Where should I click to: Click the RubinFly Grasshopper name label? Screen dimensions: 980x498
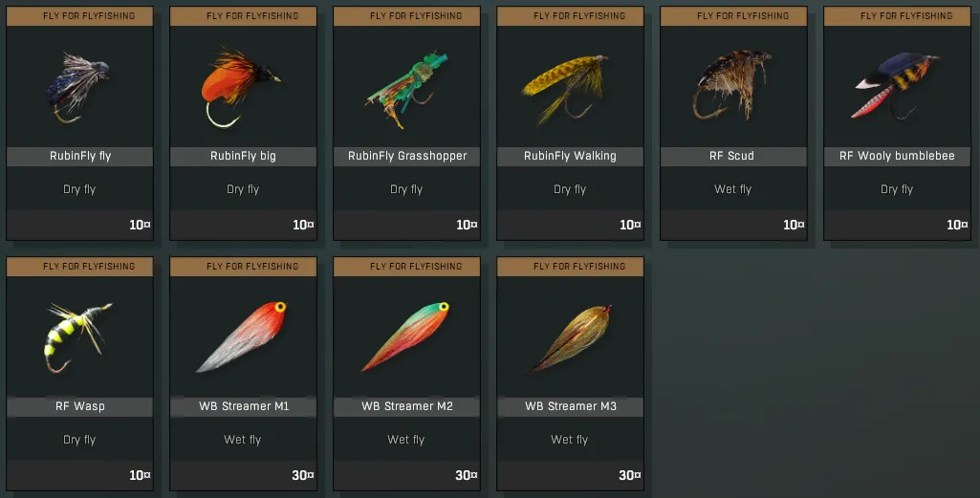tap(407, 156)
